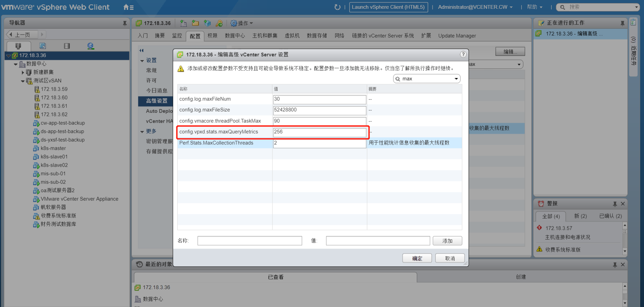
Task: Select 高级设置 in settings sidebar
Action: 156,101
